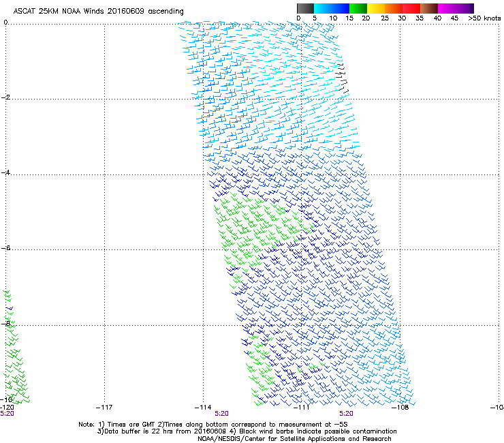The height and width of the screenshot is (443, 504).
Task: Select the longitude axis label '-111'
Action: click(x=302, y=408)
